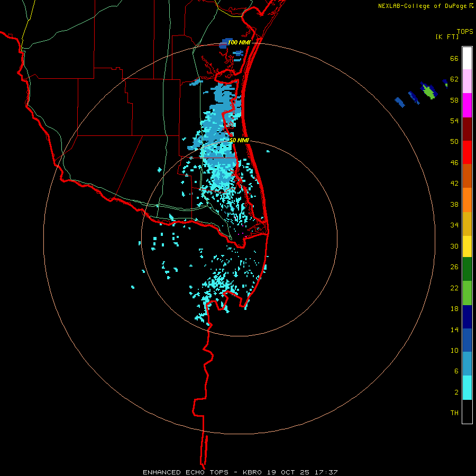The height and width of the screenshot is (476, 476).
Task: Click the 'KBRO' station ID in caption
Action: (x=252, y=472)
